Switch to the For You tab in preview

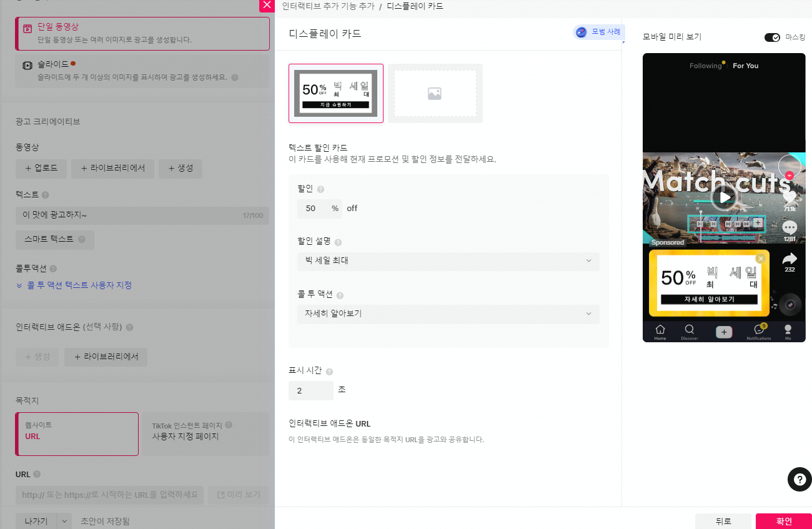click(x=745, y=65)
